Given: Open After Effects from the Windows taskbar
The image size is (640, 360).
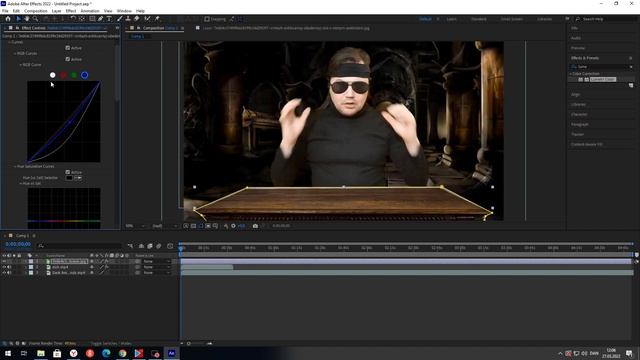Looking at the screenshot, I should [x=171, y=353].
